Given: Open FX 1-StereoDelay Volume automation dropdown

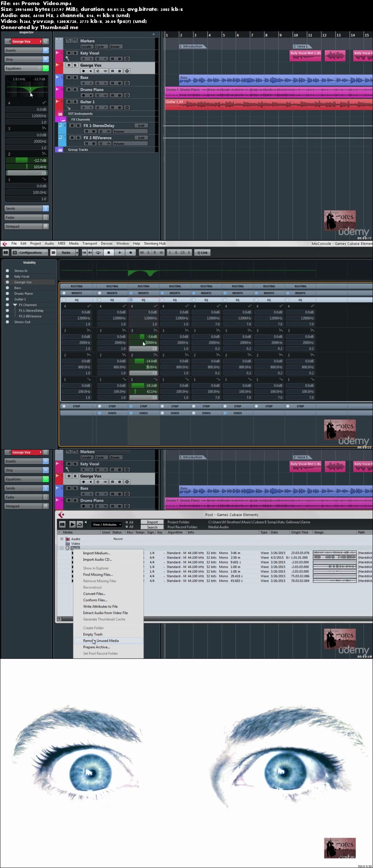Looking at the screenshot, I should tap(130, 131).
